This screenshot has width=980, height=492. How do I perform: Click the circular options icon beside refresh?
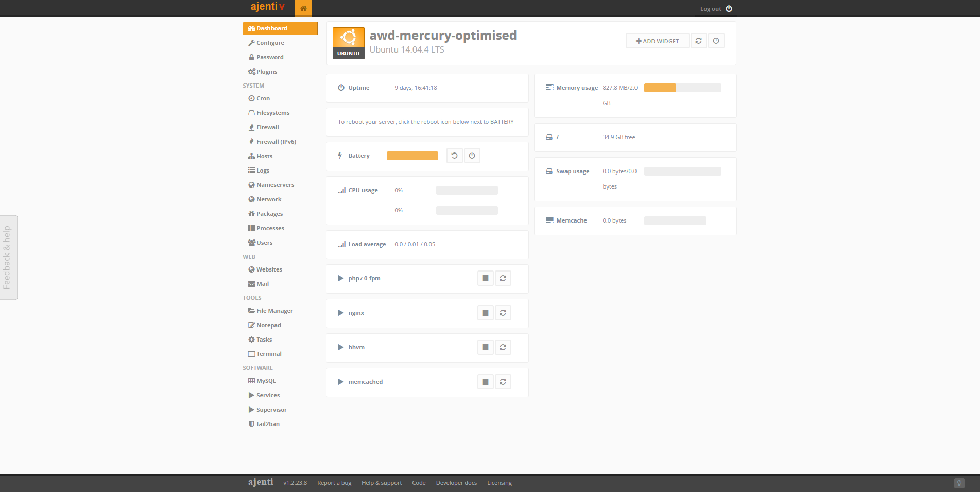coord(716,41)
